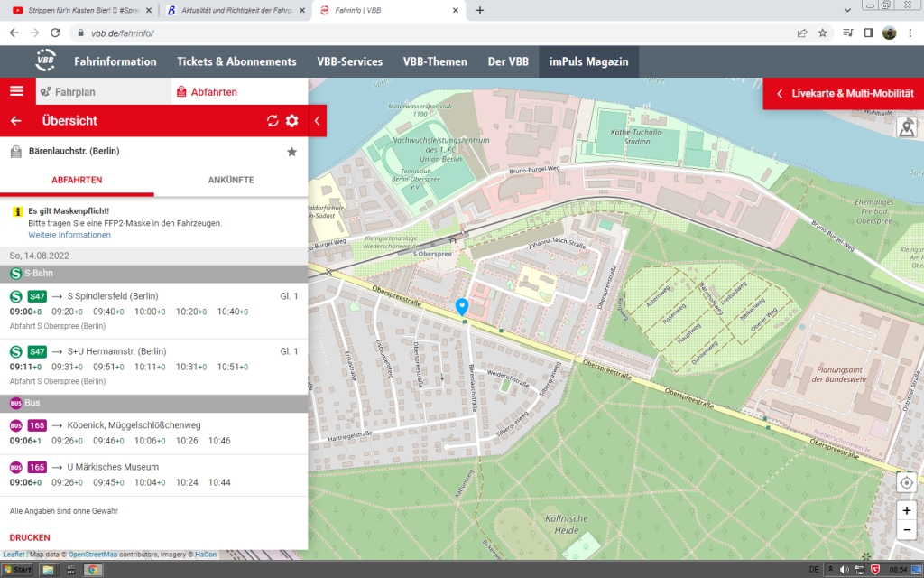Click the Bus icon in section header
The width and height of the screenshot is (924, 578).
click(x=16, y=403)
